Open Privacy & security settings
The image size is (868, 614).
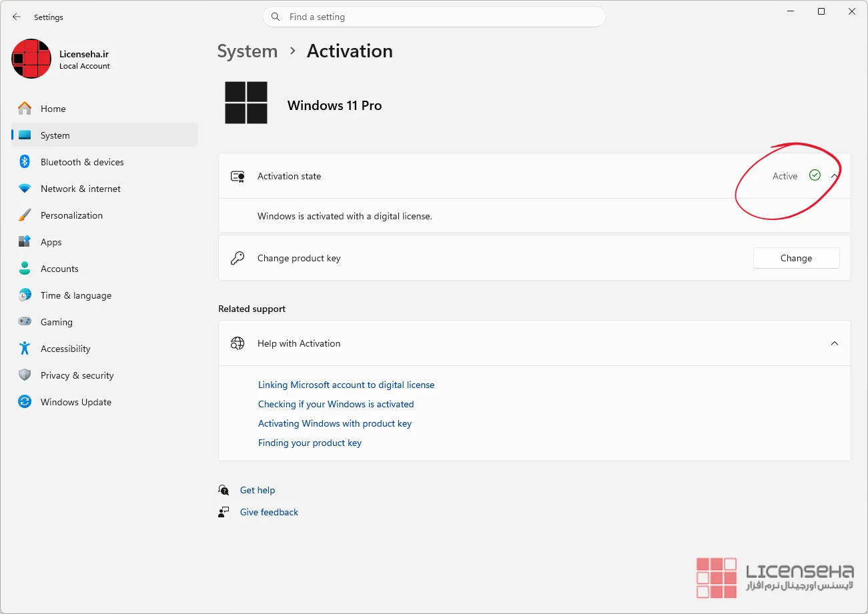105,375
